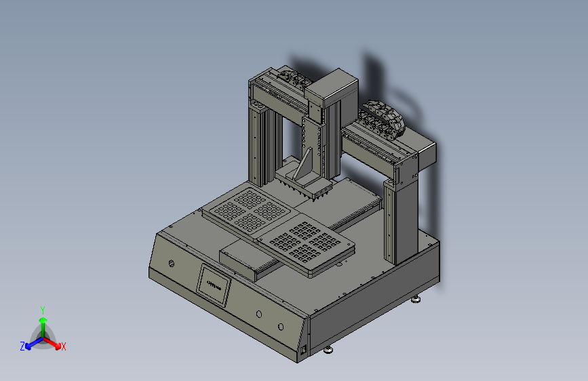Select the front perforated tray fixture
Viewport: 588px width, 381px height.
click(x=306, y=246)
